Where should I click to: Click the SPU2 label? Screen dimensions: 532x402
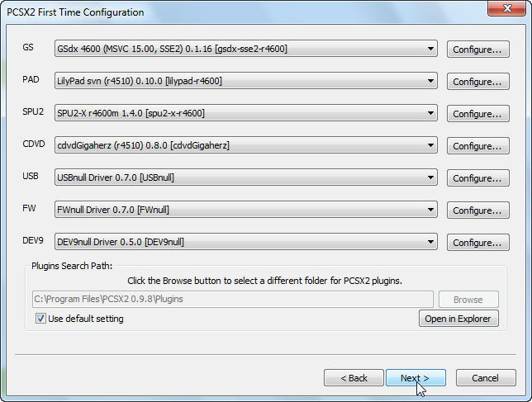point(33,111)
